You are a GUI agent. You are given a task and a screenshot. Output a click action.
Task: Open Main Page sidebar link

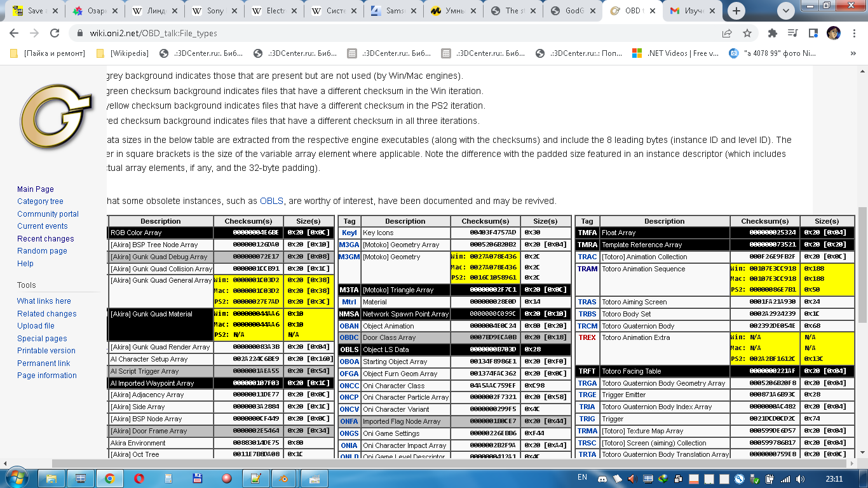point(36,189)
